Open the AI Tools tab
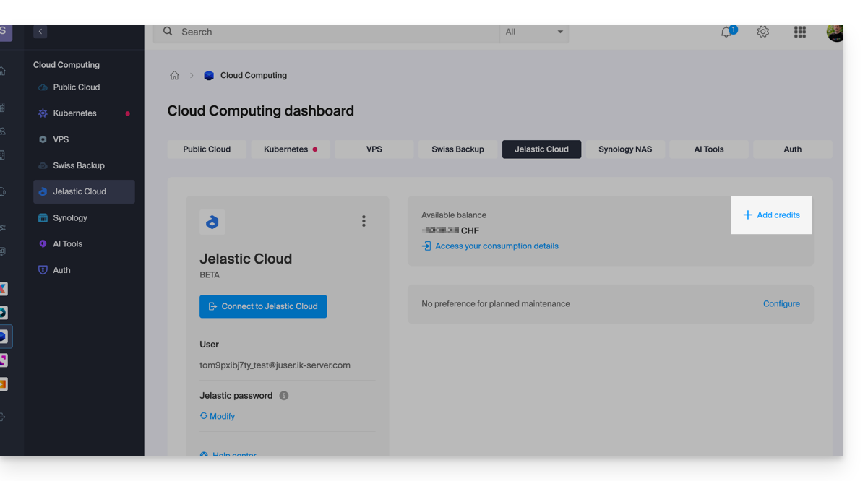868x481 pixels. [x=709, y=149]
